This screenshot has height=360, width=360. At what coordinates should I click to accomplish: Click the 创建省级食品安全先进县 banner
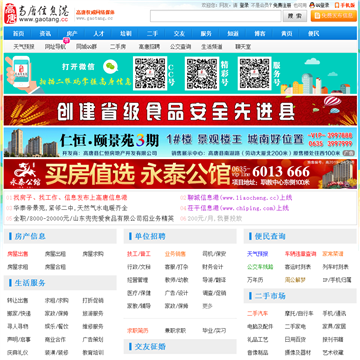[x=180, y=111]
